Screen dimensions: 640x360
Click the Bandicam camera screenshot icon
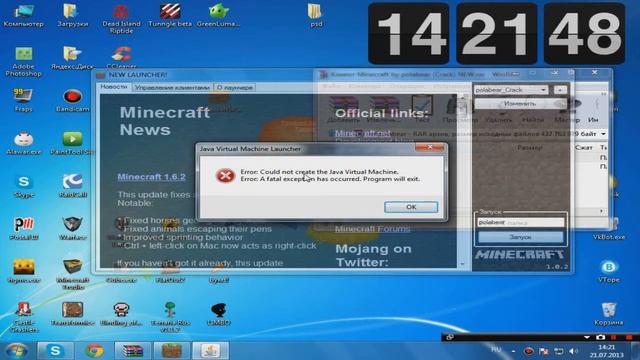[600, 337]
